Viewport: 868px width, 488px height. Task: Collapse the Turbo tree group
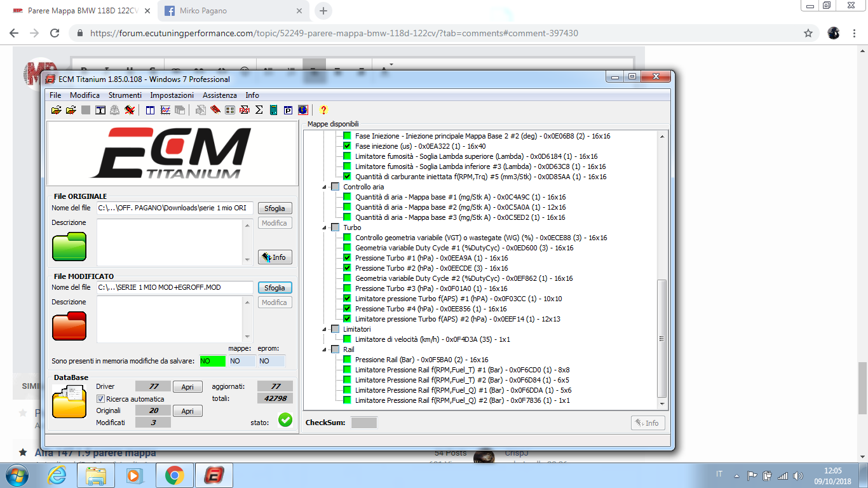[325, 227]
